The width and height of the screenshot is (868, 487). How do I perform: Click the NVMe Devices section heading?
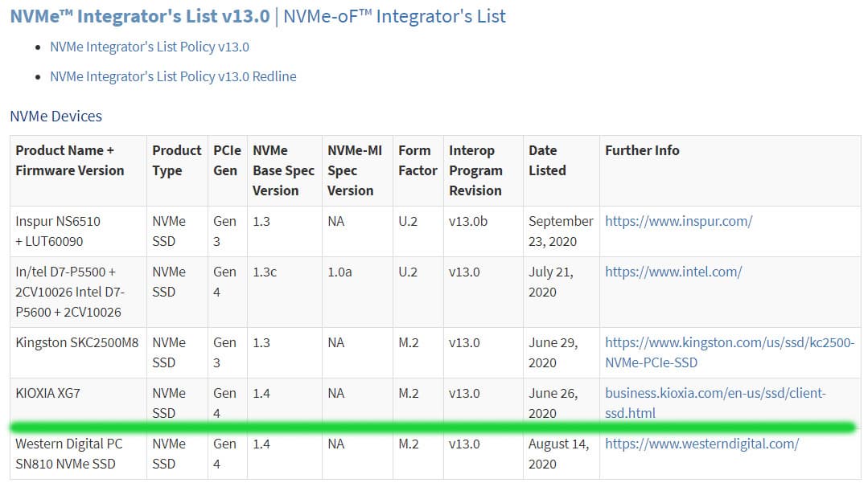pyautogui.click(x=56, y=117)
